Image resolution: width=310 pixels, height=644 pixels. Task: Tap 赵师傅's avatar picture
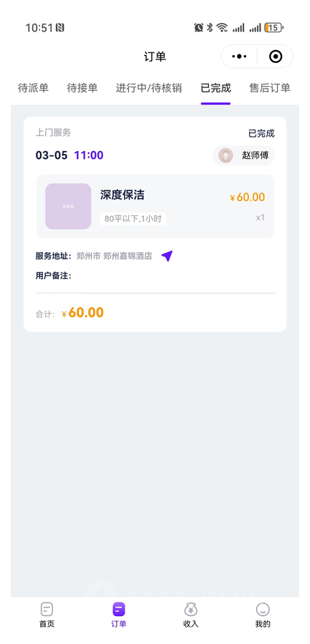[226, 156]
